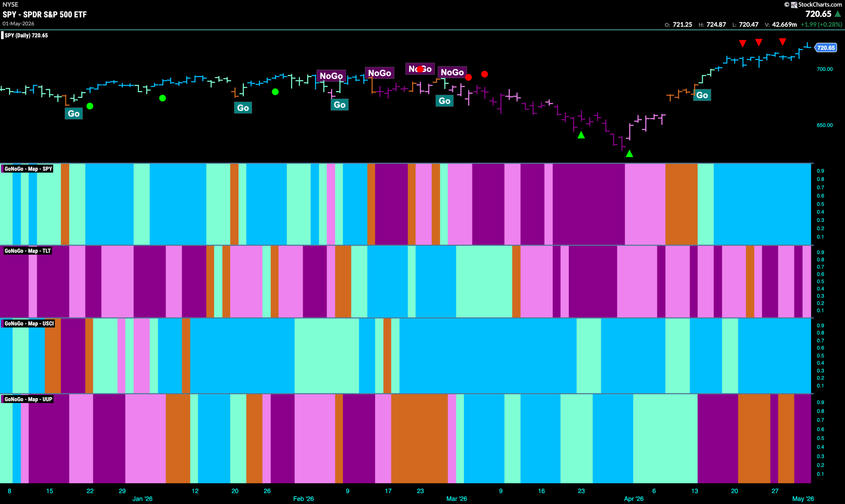Click the green dot near January 26
845x504 pixels.
pos(275,92)
